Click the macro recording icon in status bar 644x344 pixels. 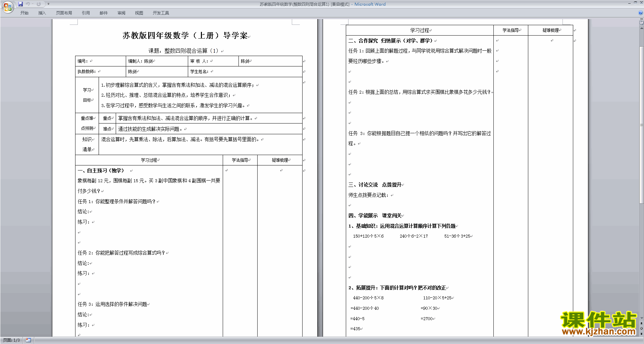(29, 340)
